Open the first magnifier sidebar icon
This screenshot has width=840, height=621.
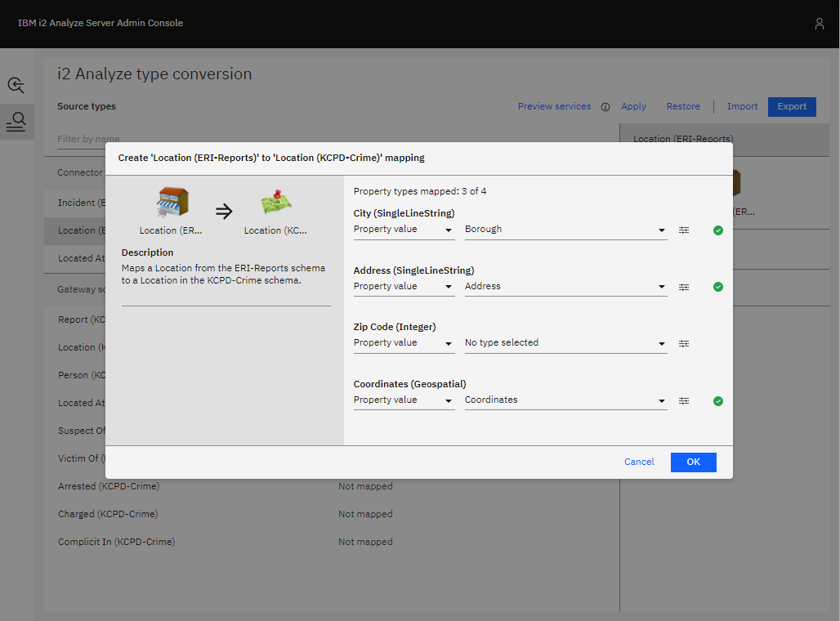tap(16, 85)
